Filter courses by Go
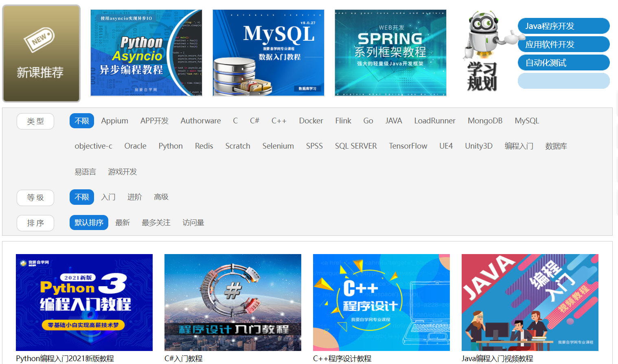 (x=368, y=121)
